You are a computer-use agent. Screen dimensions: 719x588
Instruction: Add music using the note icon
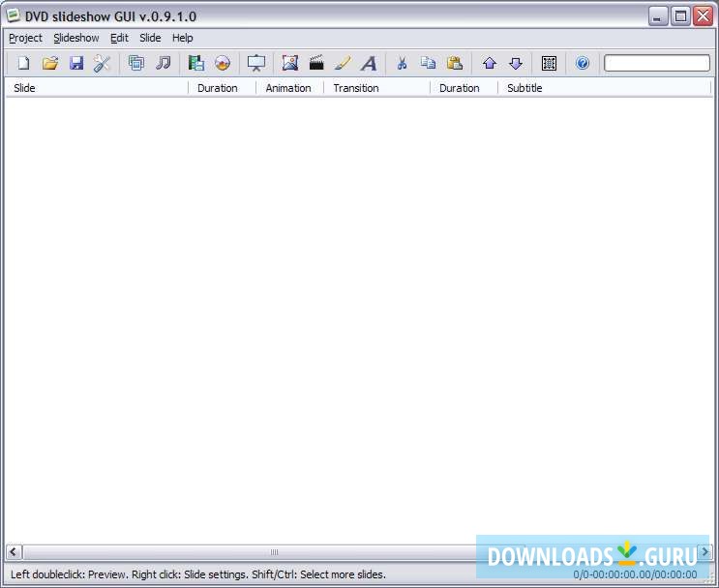click(x=163, y=63)
